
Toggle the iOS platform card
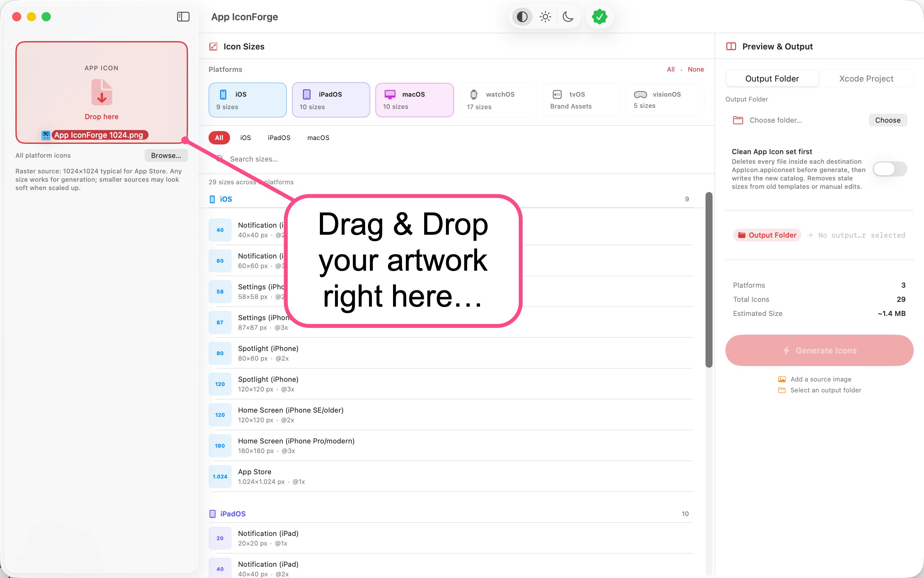point(247,100)
